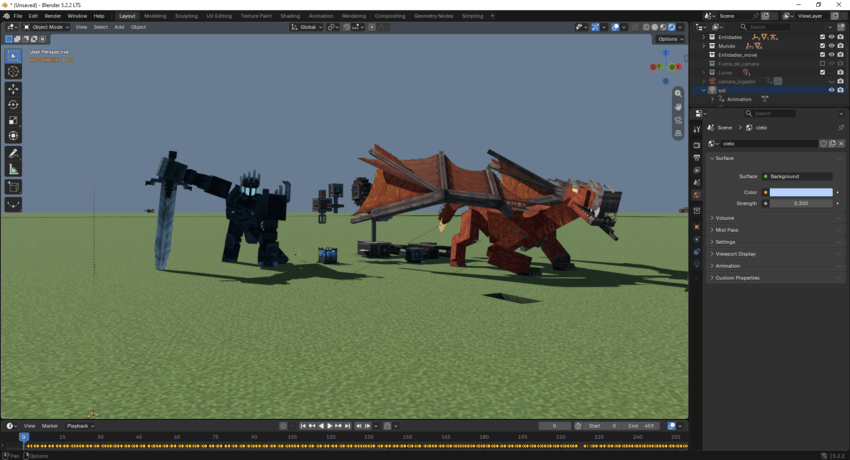Open the Playback dropdown in timeline
This screenshot has height=460, width=850.
click(x=80, y=426)
